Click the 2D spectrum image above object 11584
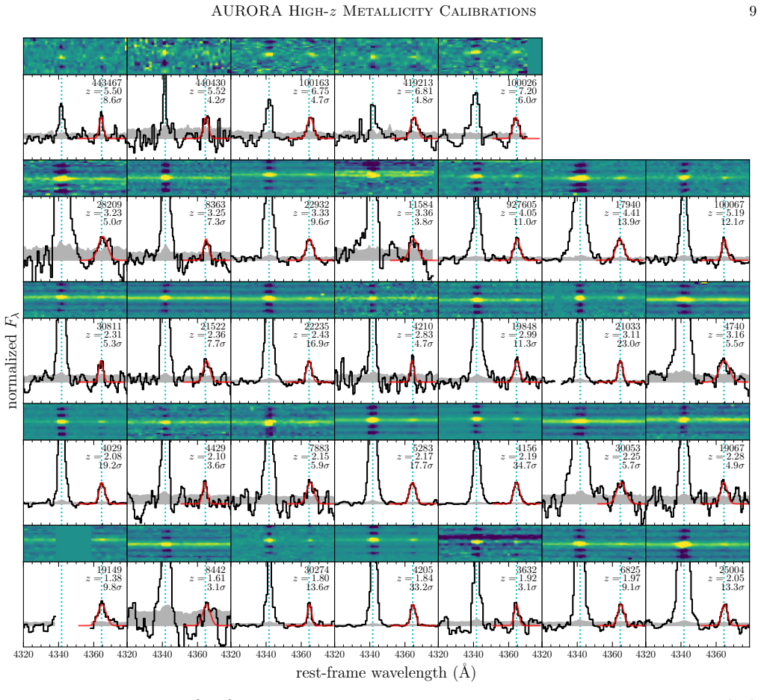Viewport: 761px width, 700px height. [x=386, y=178]
